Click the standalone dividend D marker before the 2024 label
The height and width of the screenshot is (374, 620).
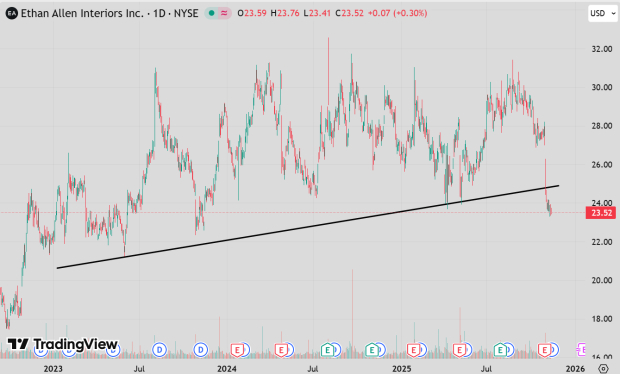coord(200,350)
